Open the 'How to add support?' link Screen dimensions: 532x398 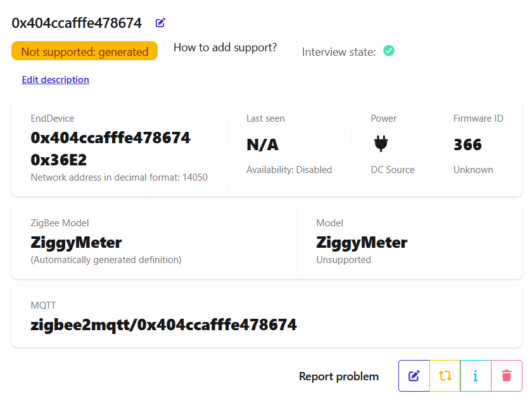(x=225, y=48)
